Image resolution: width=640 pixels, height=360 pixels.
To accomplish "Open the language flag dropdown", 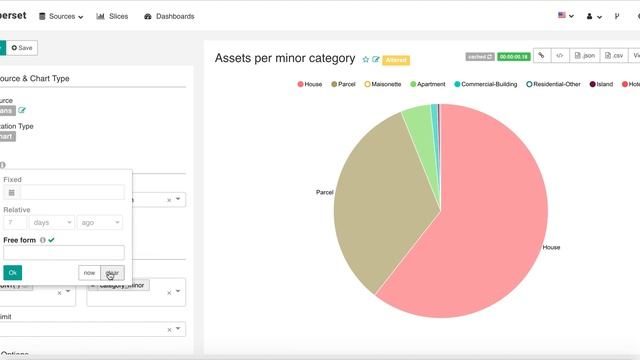I will [x=566, y=16].
